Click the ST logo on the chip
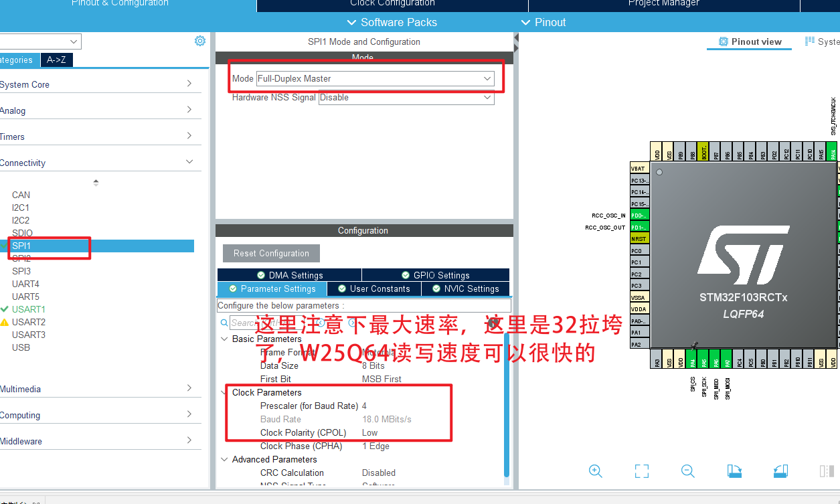This screenshot has width=840, height=504. pos(743,256)
